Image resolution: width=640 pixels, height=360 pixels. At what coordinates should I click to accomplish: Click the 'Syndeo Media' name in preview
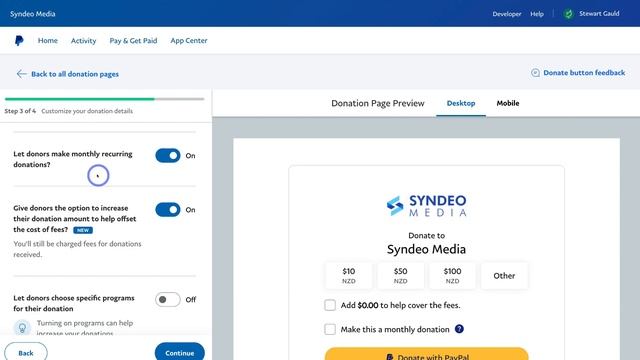[426, 249]
